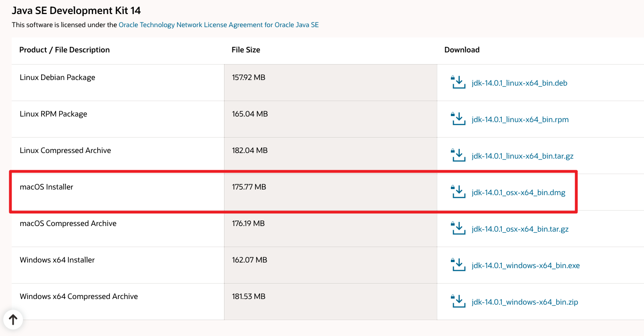644x336 pixels.
Task: Download jdk-14.0.1_windows-x64_bin.zip
Action: coord(525,302)
